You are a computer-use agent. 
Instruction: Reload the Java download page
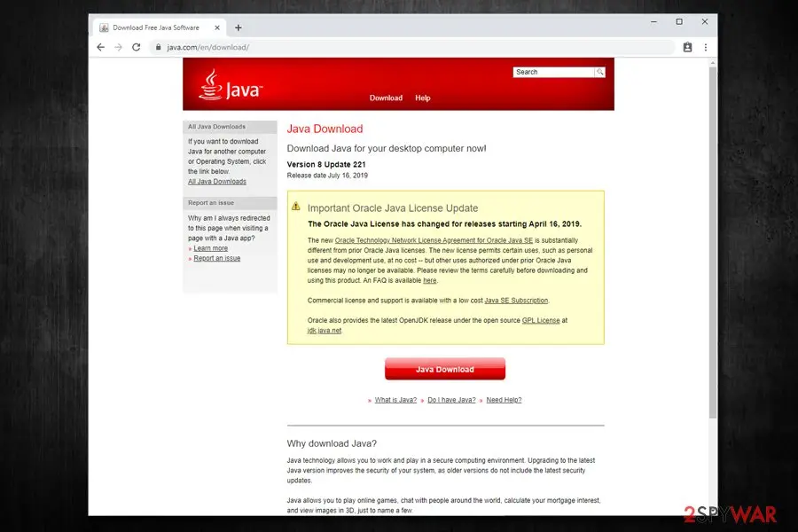(x=136, y=47)
